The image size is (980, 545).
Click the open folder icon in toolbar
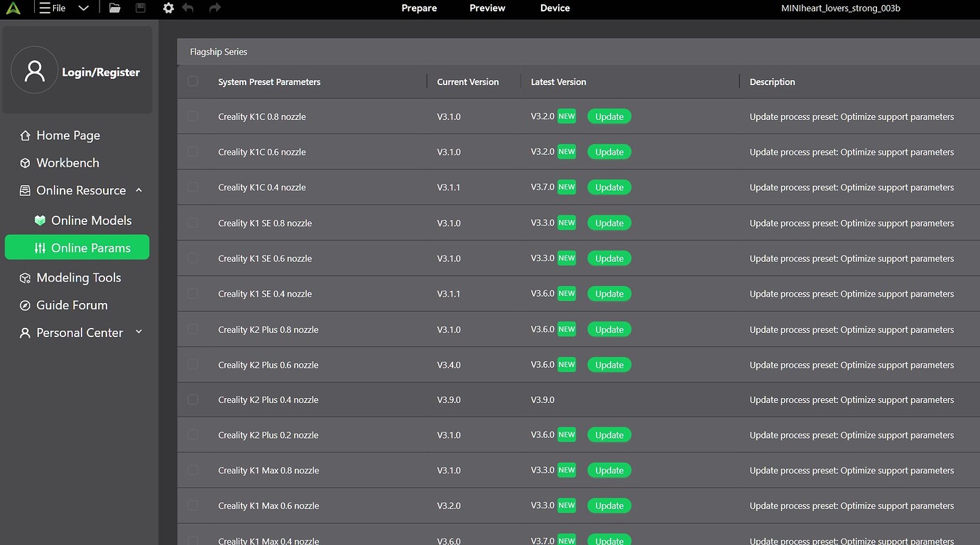coord(114,9)
